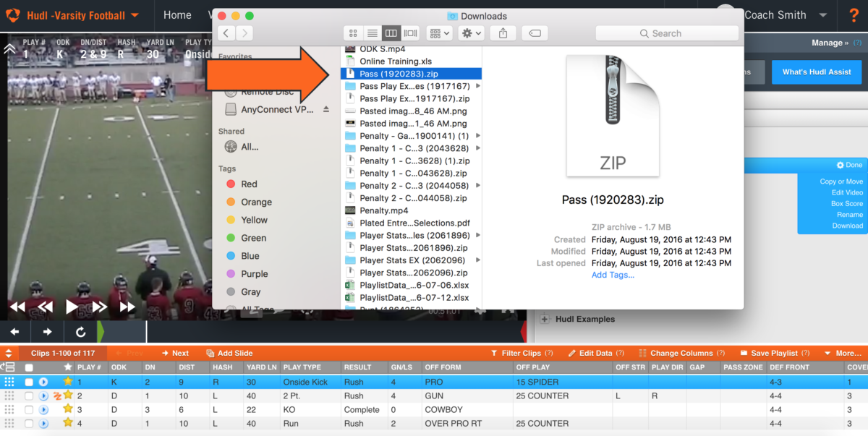Eject AnyConnect VP... volume
The width and height of the screenshot is (868, 436).
click(325, 109)
